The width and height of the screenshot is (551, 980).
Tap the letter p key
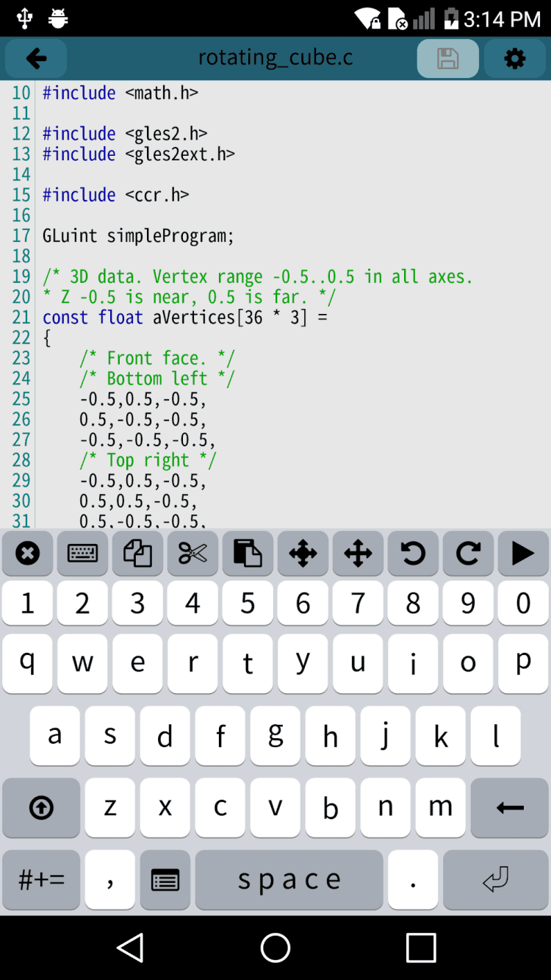coord(523,664)
